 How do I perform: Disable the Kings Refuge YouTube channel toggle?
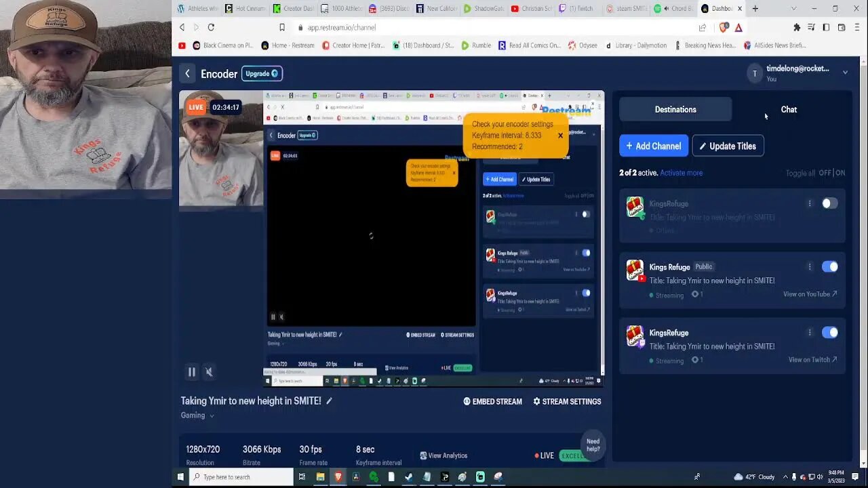point(829,266)
